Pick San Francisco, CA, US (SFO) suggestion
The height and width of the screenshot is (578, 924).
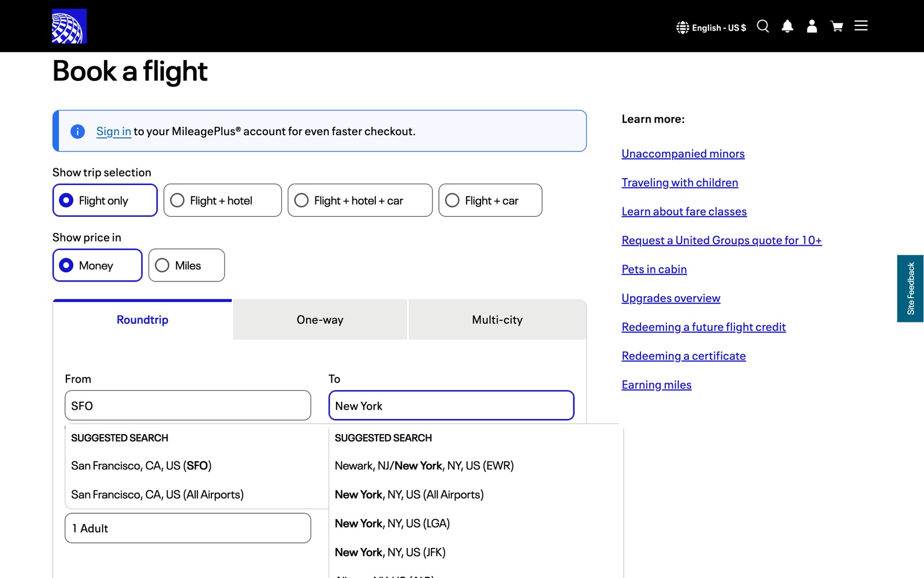pos(196,466)
